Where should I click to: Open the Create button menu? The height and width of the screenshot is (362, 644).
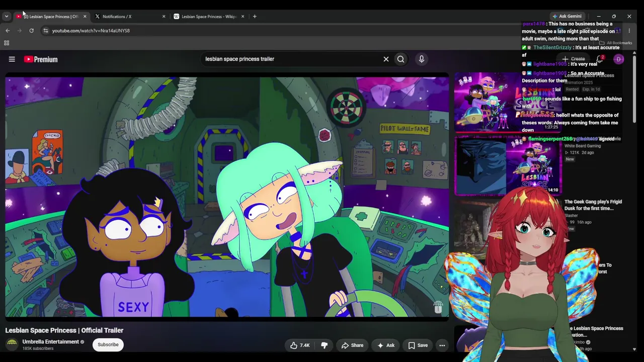tap(574, 59)
